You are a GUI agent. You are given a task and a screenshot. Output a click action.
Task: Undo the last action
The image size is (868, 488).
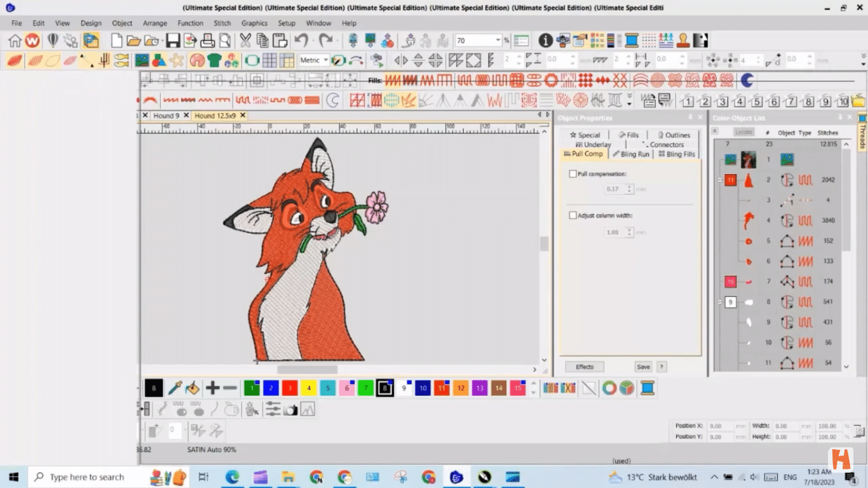pyautogui.click(x=301, y=41)
